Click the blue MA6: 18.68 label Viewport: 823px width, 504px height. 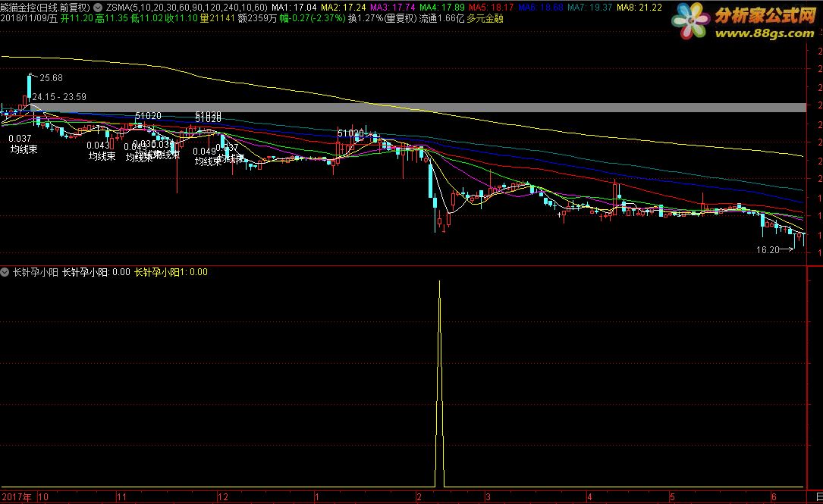pos(541,8)
